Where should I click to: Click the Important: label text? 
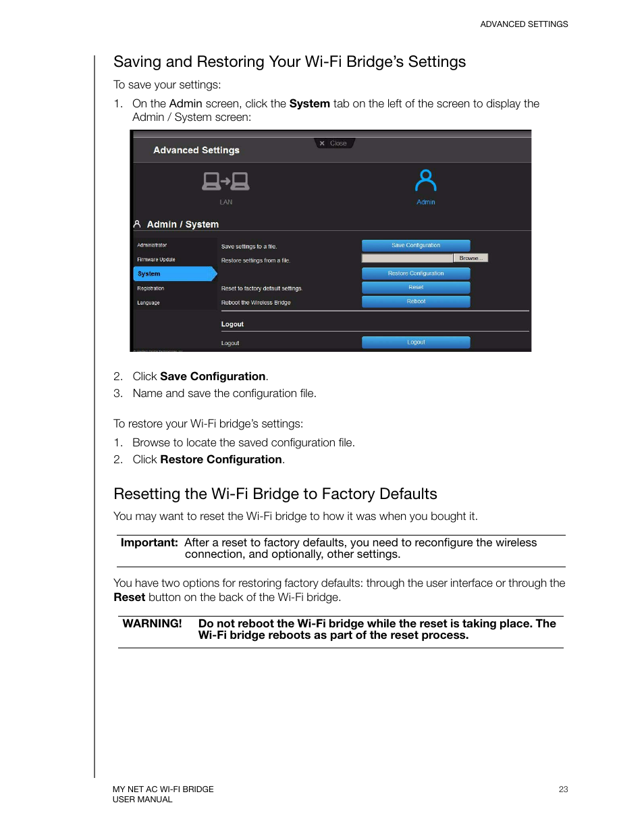coord(149,542)
